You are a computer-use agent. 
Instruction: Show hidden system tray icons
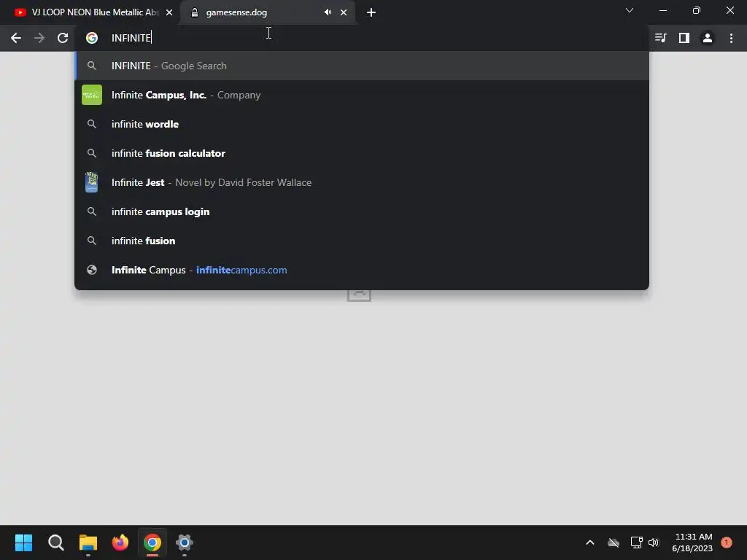point(589,542)
